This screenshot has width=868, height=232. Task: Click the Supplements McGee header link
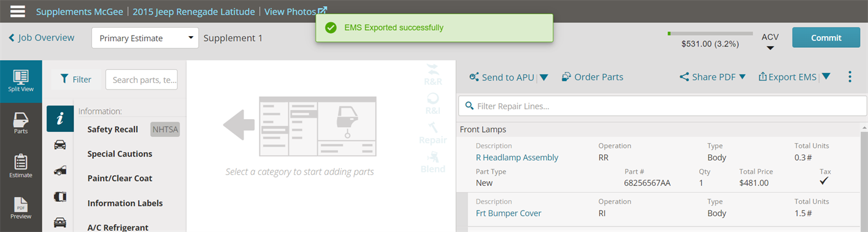point(80,12)
